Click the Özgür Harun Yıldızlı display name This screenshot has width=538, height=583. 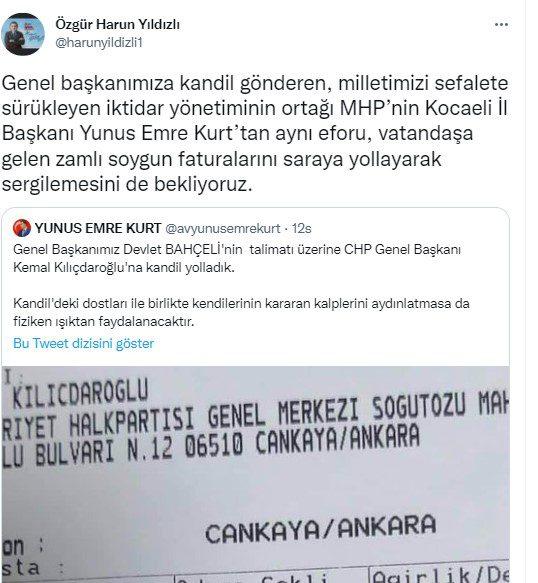pyautogui.click(x=117, y=25)
